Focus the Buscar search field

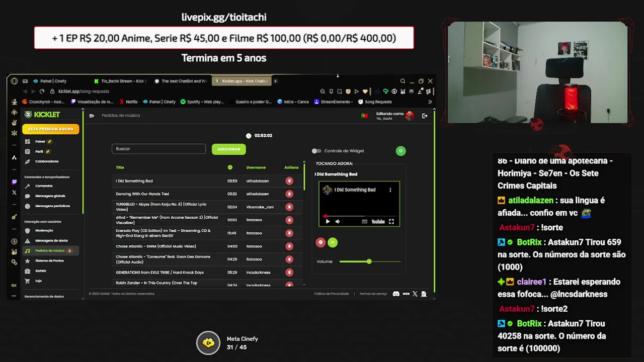point(158,149)
